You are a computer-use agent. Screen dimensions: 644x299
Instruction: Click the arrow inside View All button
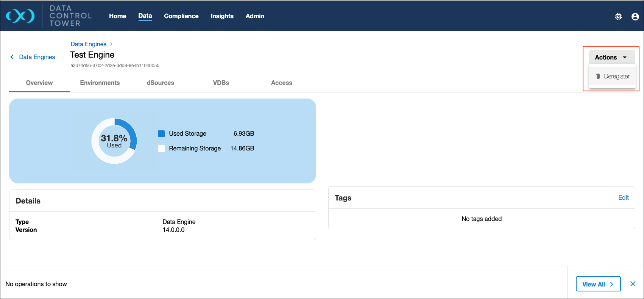point(611,284)
